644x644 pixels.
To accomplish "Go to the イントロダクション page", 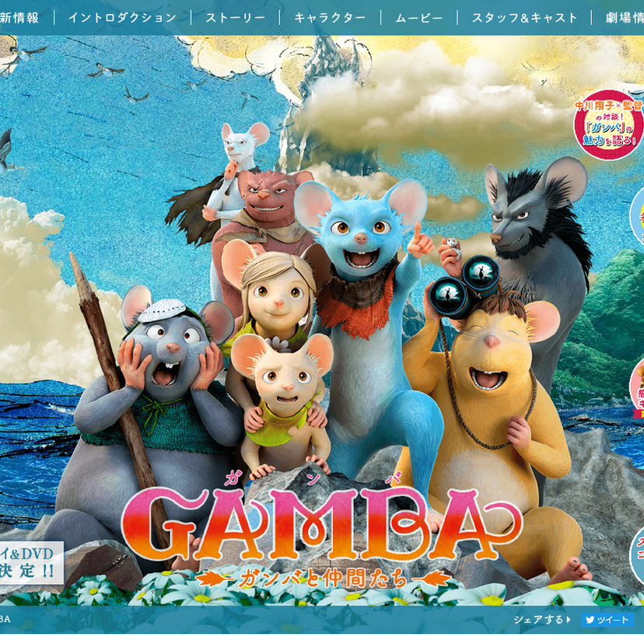I will click(x=122, y=17).
